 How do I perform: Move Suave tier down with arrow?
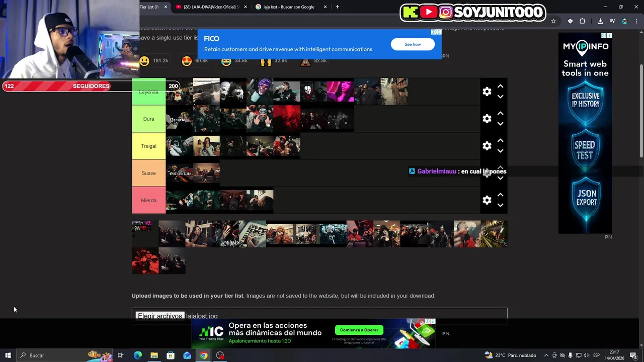click(x=500, y=178)
